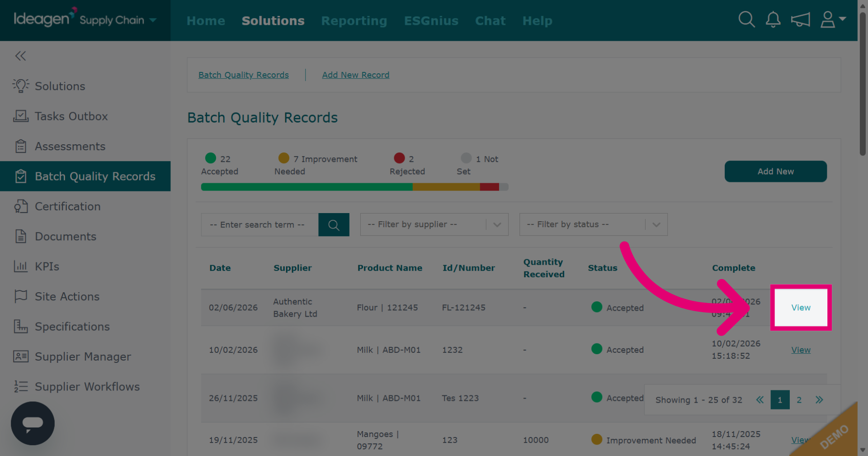Collapse the sidebar with the double chevron

(20, 56)
